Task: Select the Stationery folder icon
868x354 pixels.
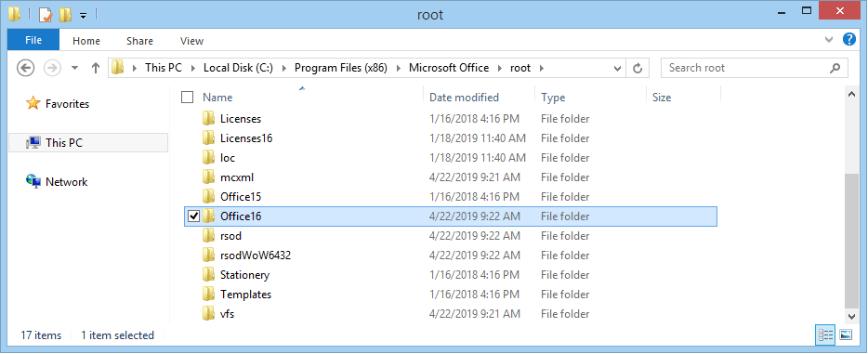Action: [209, 274]
